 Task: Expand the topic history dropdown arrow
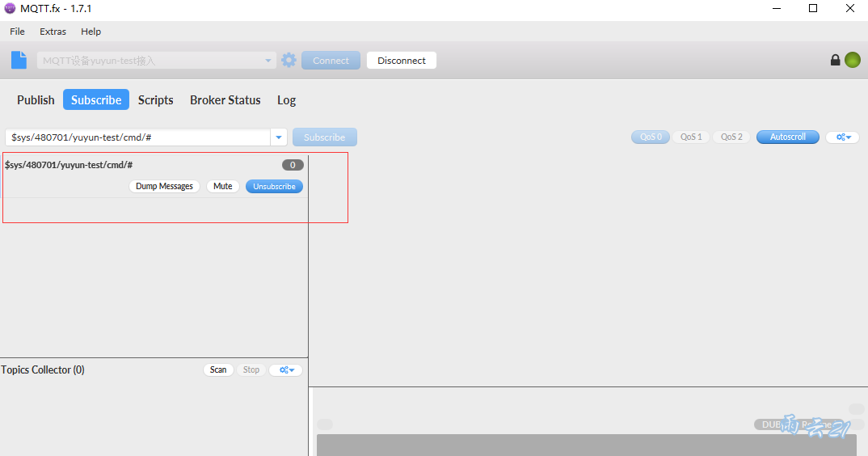click(x=279, y=137)
